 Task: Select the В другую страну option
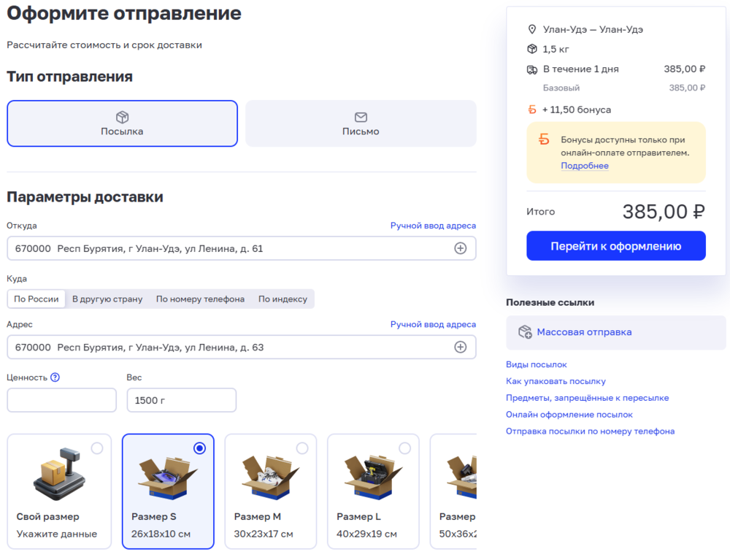point(107,299)
